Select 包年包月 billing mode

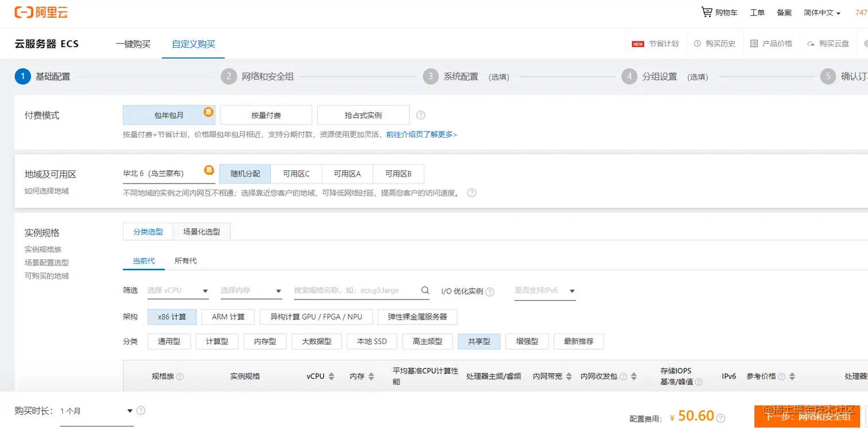[169, 115]
